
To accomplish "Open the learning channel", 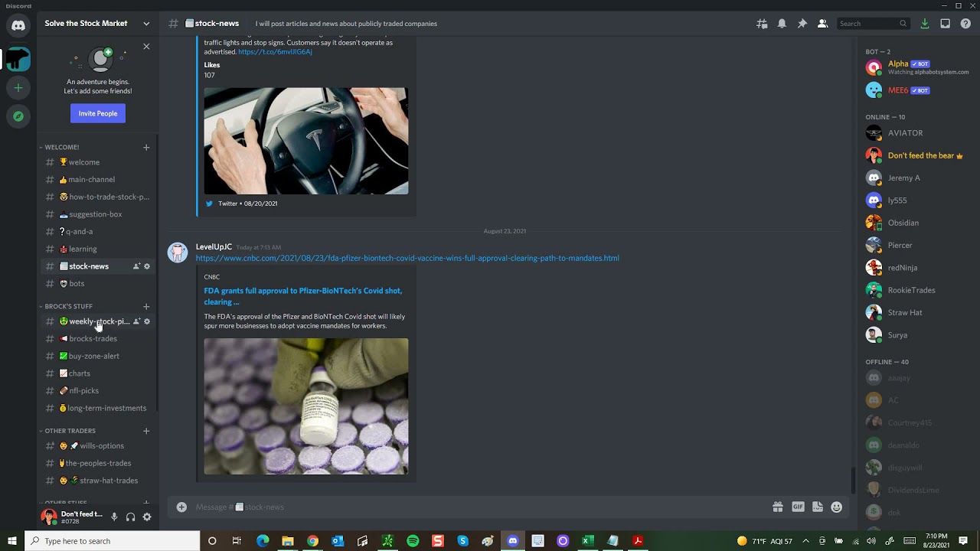I will click(x=97, y=249).
